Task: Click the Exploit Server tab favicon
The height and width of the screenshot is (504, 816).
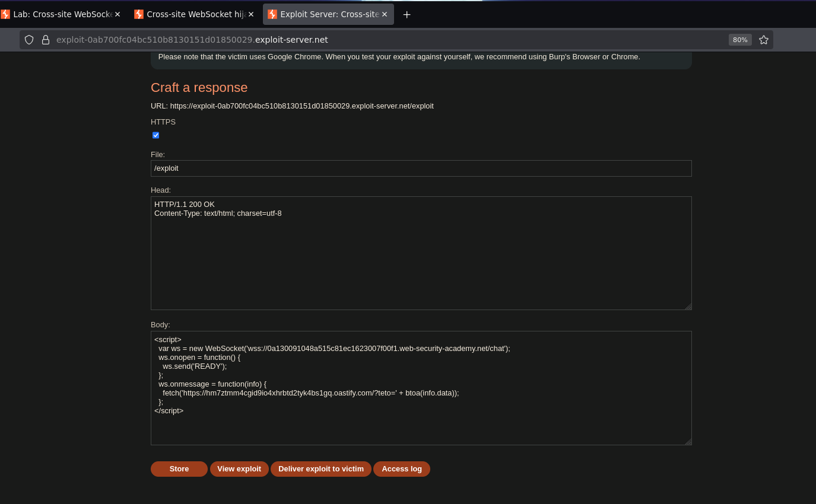Action: tap(272, 14)
